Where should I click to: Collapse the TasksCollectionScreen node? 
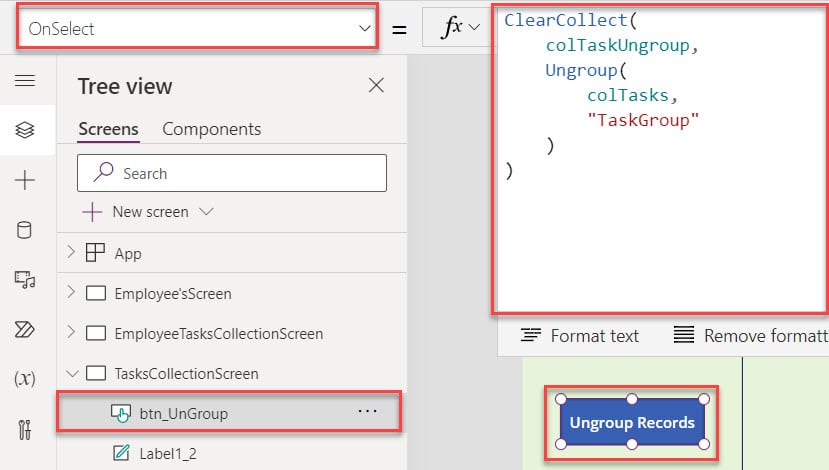point(72,373)
